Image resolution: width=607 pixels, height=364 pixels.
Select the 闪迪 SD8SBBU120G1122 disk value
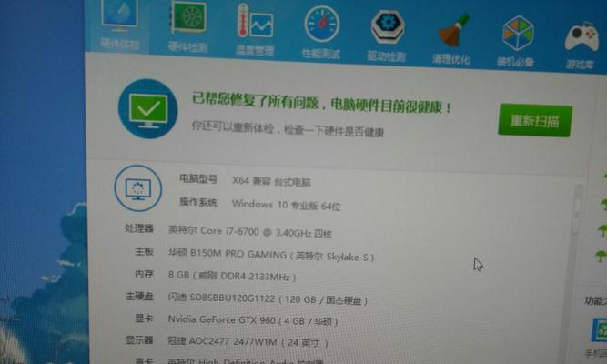(268, 299)
